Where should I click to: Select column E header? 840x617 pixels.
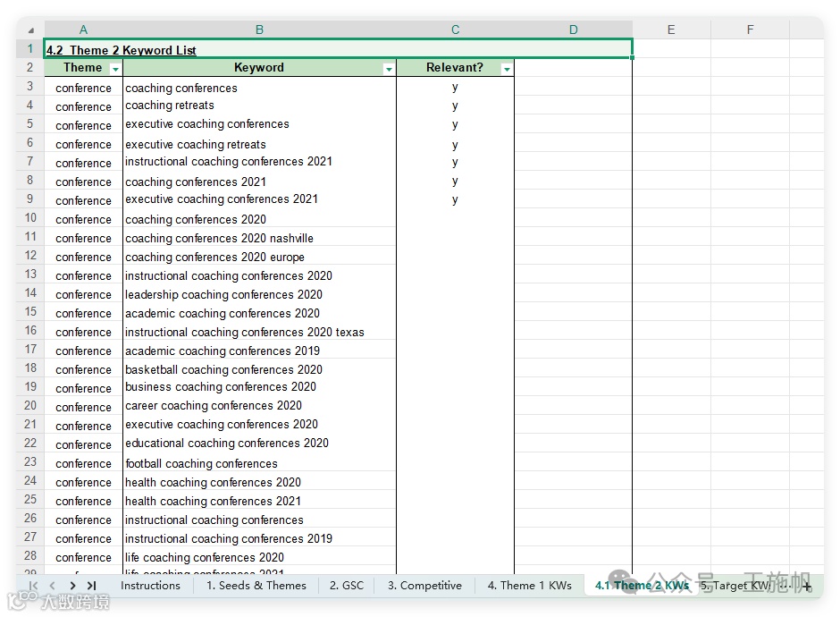click(x=671, y=30)
